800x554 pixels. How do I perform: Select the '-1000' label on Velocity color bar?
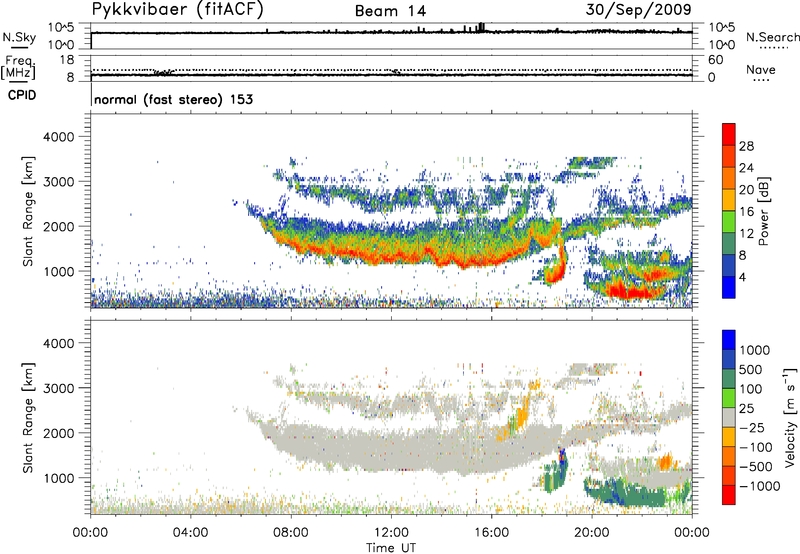760,486
